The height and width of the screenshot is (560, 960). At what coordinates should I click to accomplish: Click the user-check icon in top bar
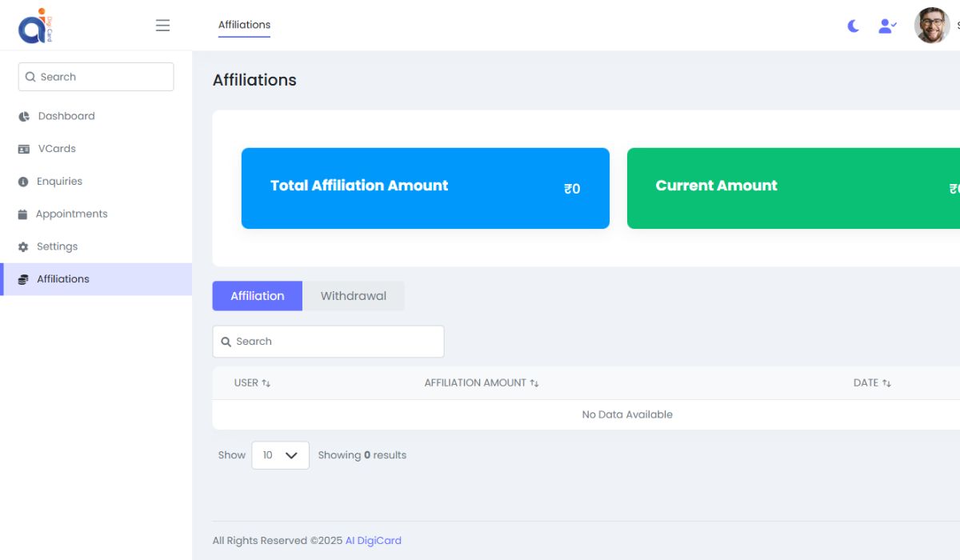(x=887, y=26)
